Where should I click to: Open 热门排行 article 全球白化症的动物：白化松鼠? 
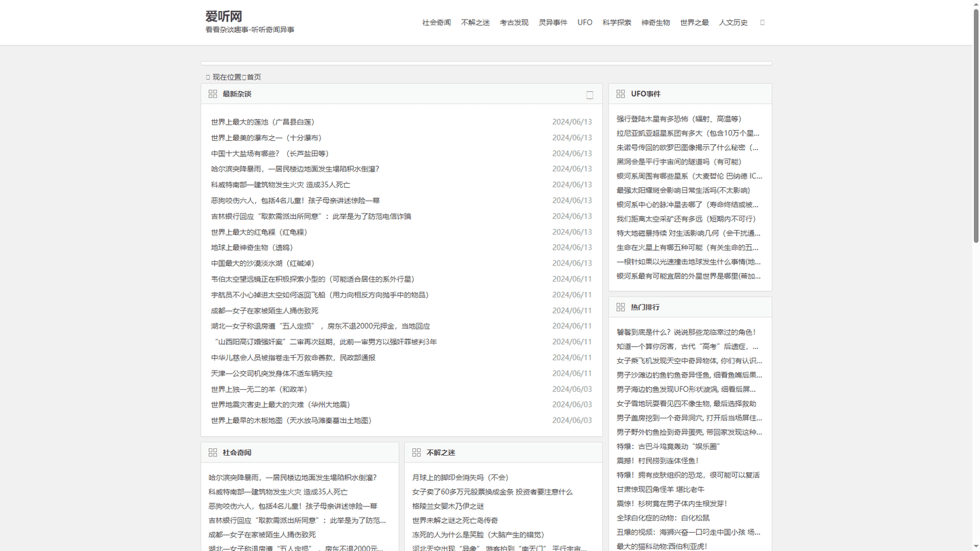coord(663,518)
